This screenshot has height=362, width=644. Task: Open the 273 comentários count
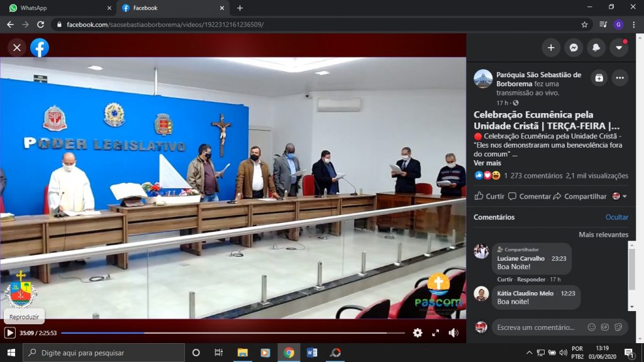[x=536, y=176]
